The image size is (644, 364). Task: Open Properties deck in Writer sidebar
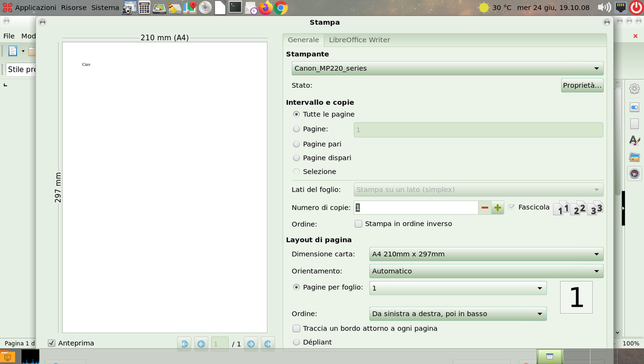click(x=634, y=107)
